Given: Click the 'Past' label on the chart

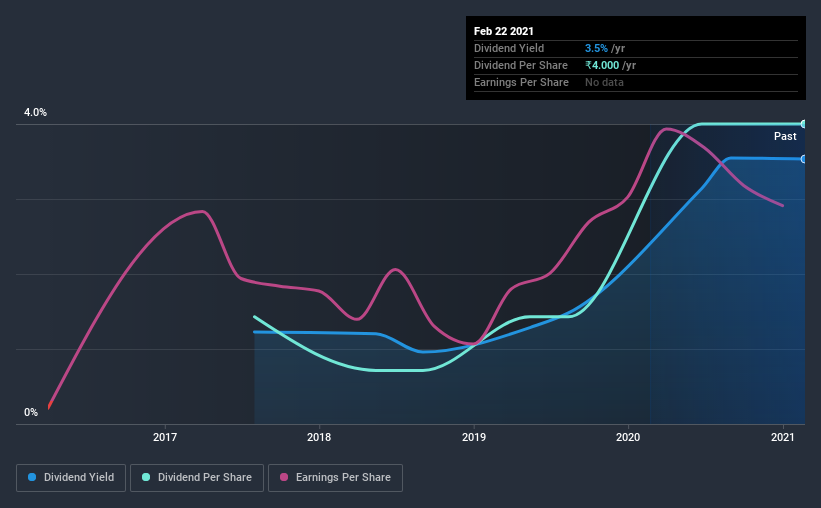Looking at the screenshot, I should point(785,137).
